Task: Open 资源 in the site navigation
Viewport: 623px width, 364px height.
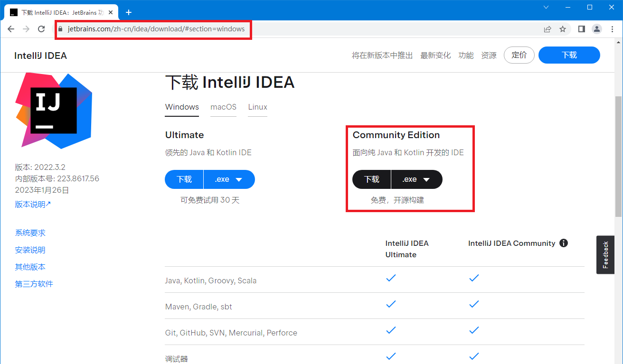Action: (x=489, y=56)
